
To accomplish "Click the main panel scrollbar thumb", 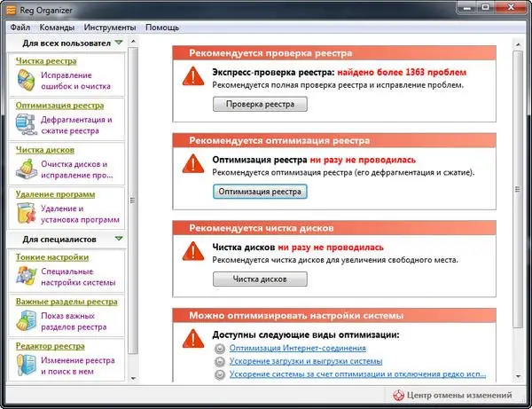I will 518,189.
